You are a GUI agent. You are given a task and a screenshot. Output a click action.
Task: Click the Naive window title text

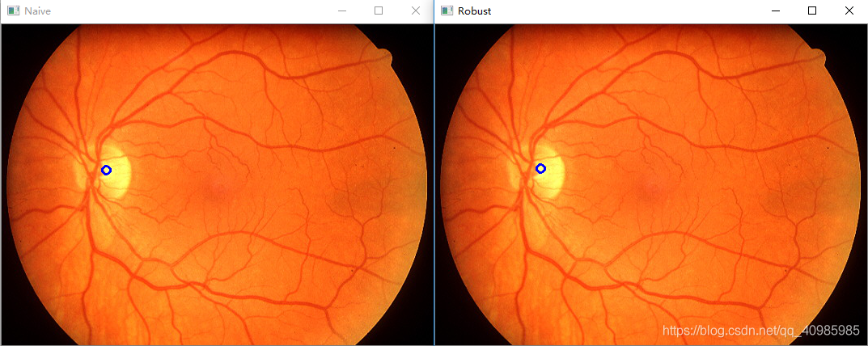38,11
